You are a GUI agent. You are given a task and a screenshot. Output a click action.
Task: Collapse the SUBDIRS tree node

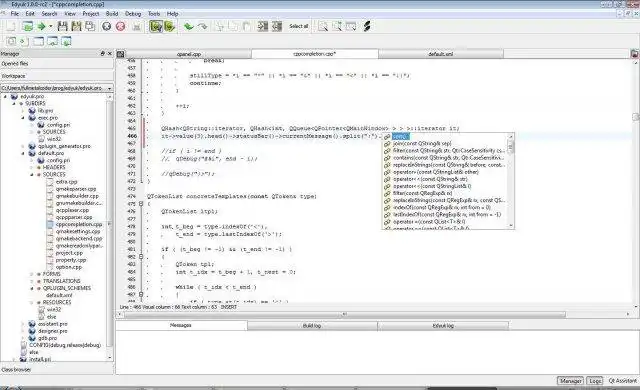tap(13, 104)
